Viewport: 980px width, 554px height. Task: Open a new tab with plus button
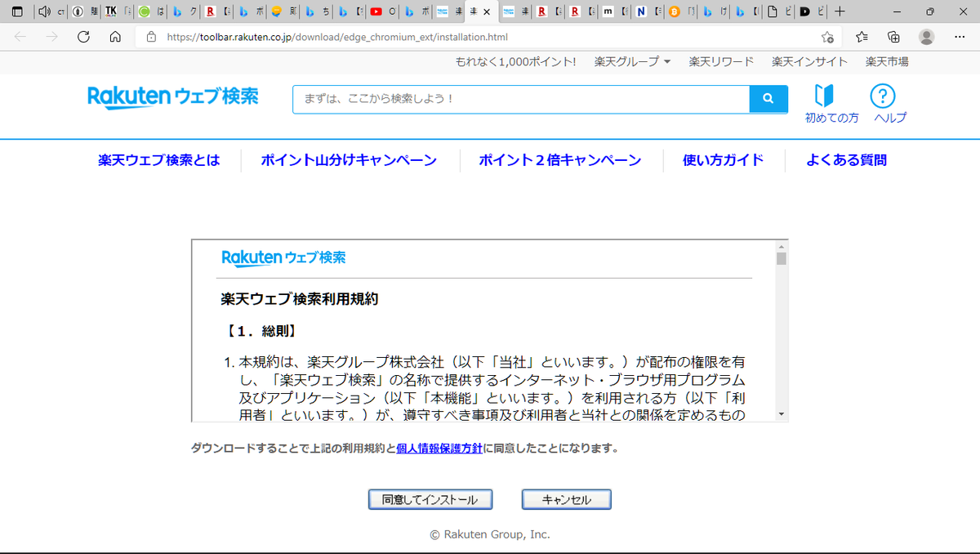[840, 11]
